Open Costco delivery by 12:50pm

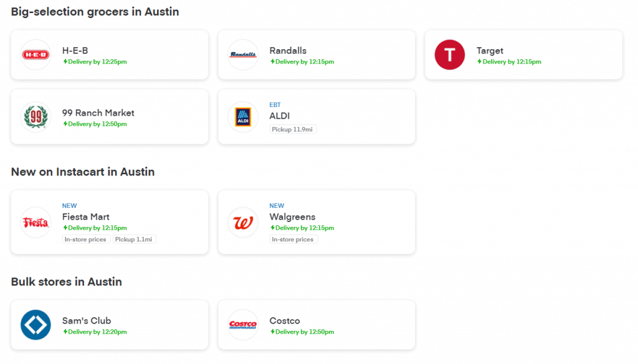(302, 332)
